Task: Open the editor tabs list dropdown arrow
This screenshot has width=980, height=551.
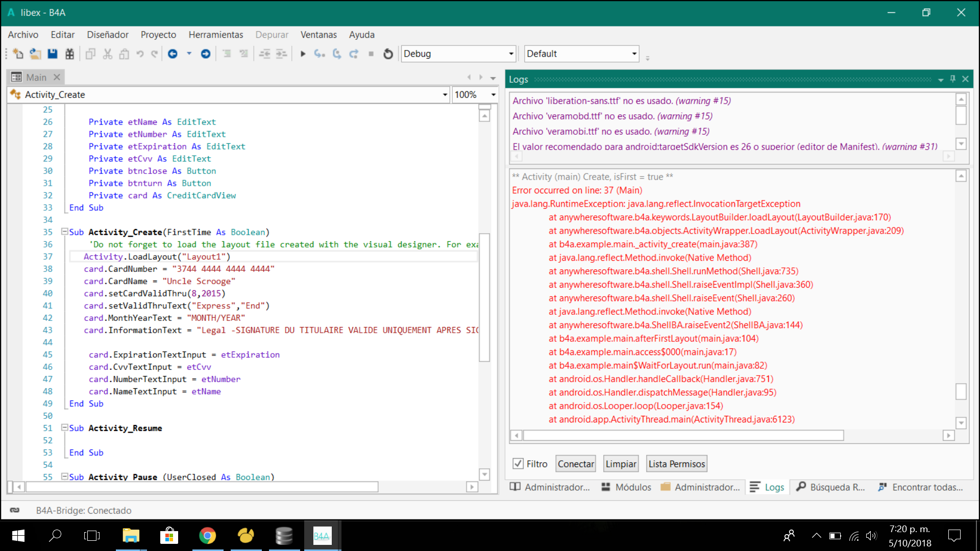Action: (493, 78)
